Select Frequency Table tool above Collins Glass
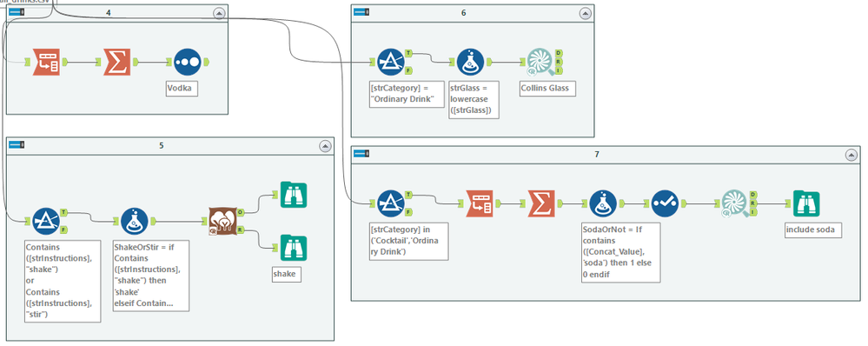 [x=540, y=62]
